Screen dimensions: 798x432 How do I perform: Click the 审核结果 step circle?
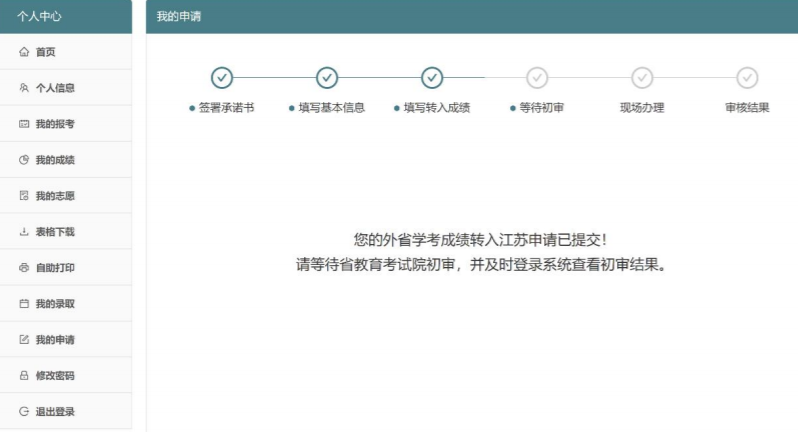747,77
